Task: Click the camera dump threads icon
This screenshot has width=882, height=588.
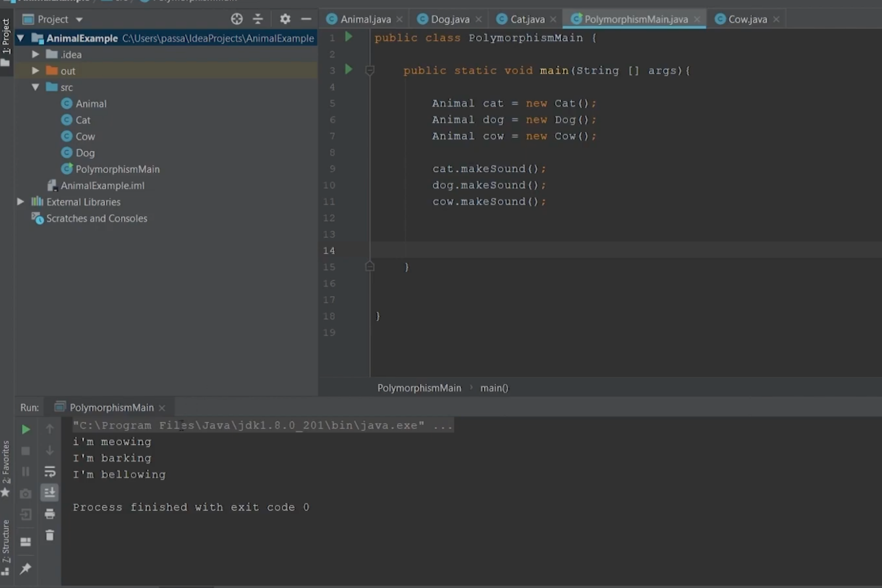Action: pos(26,493)
